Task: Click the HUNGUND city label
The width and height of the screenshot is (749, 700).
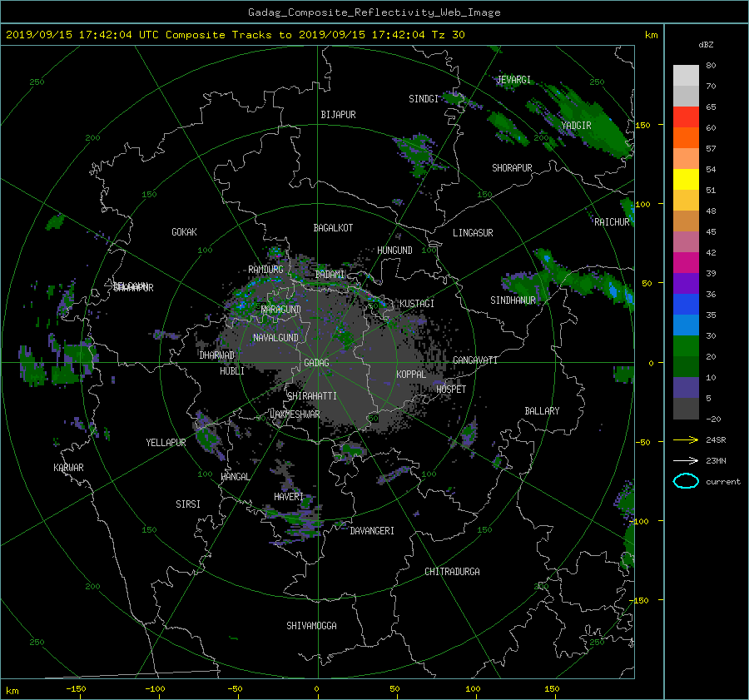Action: point(394,251)
